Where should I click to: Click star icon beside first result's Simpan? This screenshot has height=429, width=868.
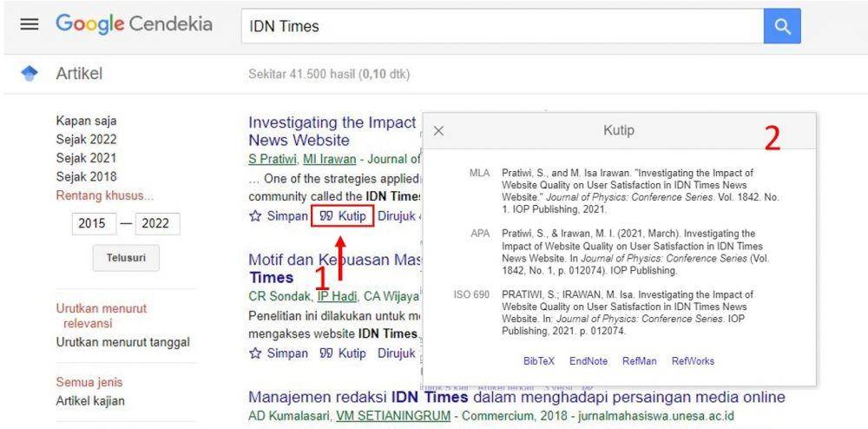pyautogui.click(x=255, y=216)
